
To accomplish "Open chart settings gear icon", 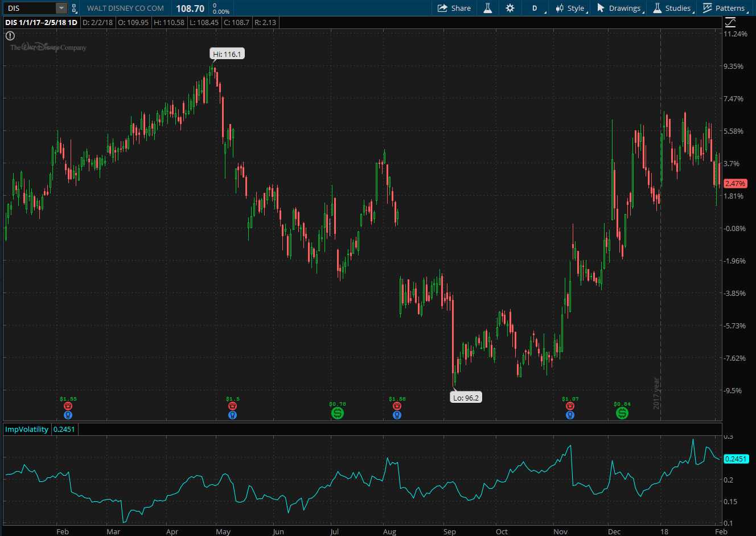I will point(510,8).
